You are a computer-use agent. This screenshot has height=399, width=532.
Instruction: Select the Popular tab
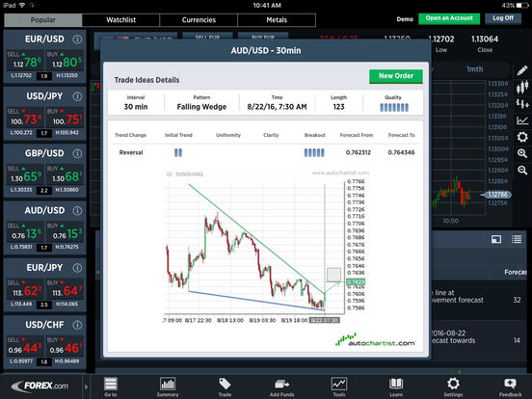(43, 20)
